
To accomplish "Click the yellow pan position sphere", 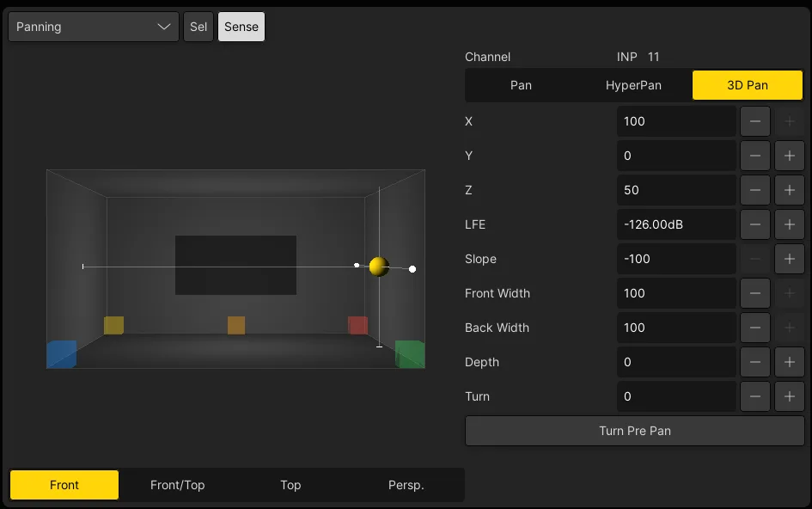I will 379,267.
